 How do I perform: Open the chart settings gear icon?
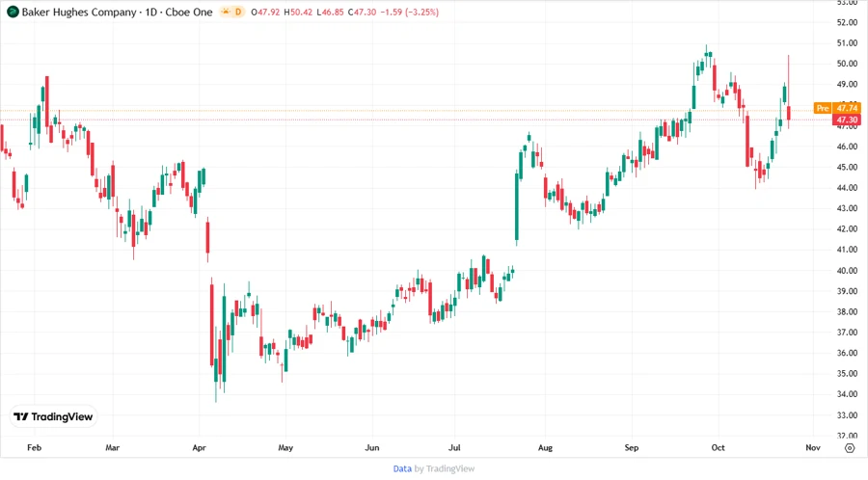click(x=850, y=448)
